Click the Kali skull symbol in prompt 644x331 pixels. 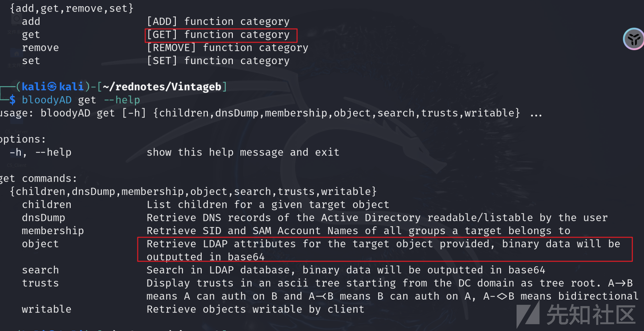[52, 86]
